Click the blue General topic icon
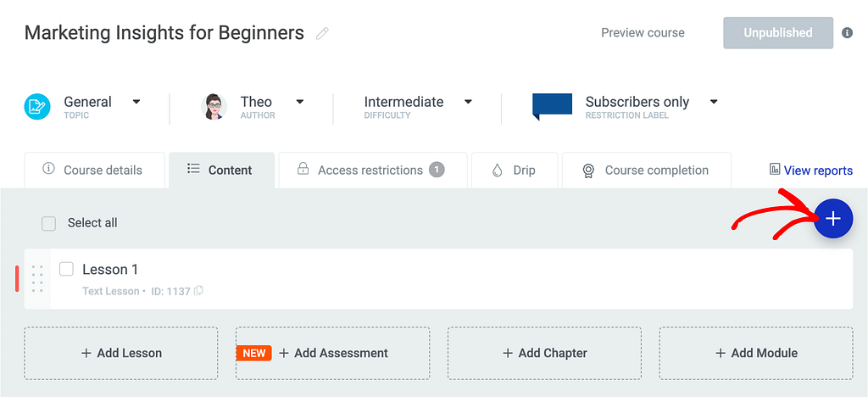The height and width of the screenshot is (397, 868). 37,107
